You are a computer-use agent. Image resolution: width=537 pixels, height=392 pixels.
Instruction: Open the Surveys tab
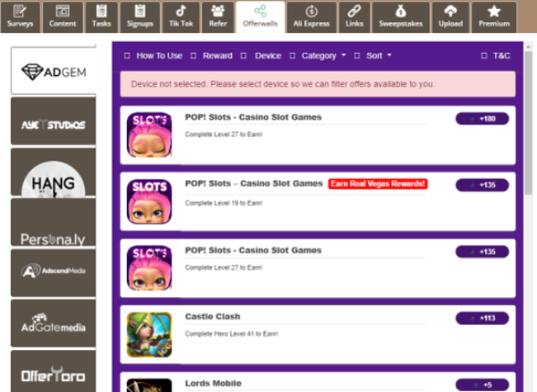pyautogui.click(x=20, y=17)
